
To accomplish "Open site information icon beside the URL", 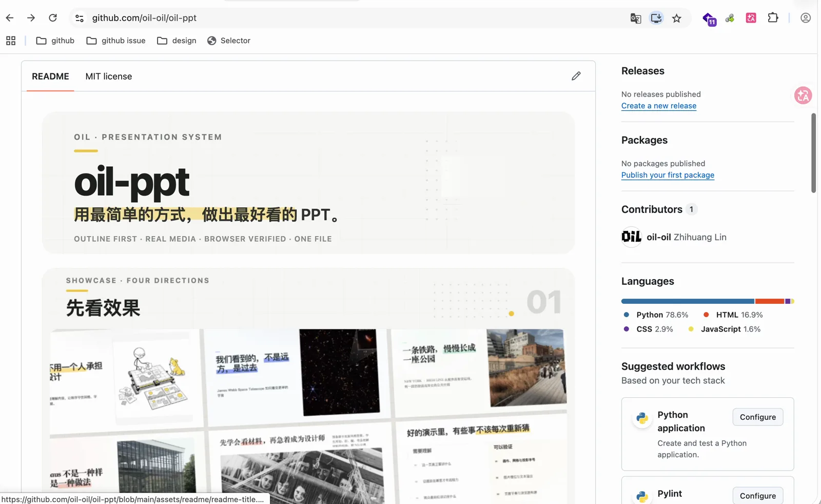I will 80,18.
